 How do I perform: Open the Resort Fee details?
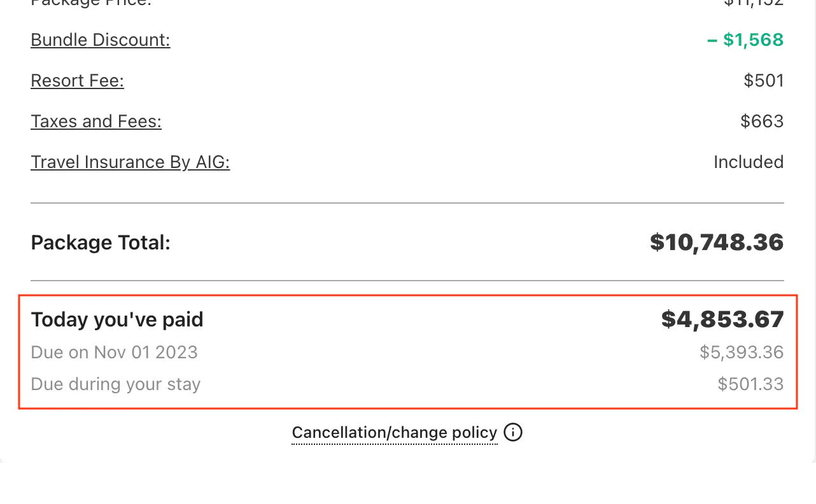point(77,80)
